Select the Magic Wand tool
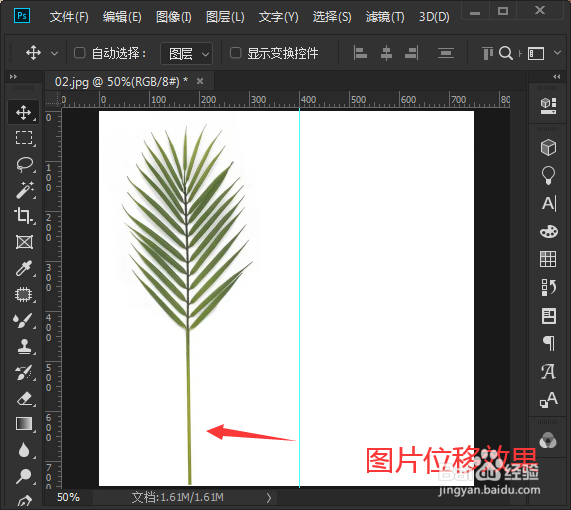Image resolution: width=571 pixels, height=510 pixels. tap(24, 190)
